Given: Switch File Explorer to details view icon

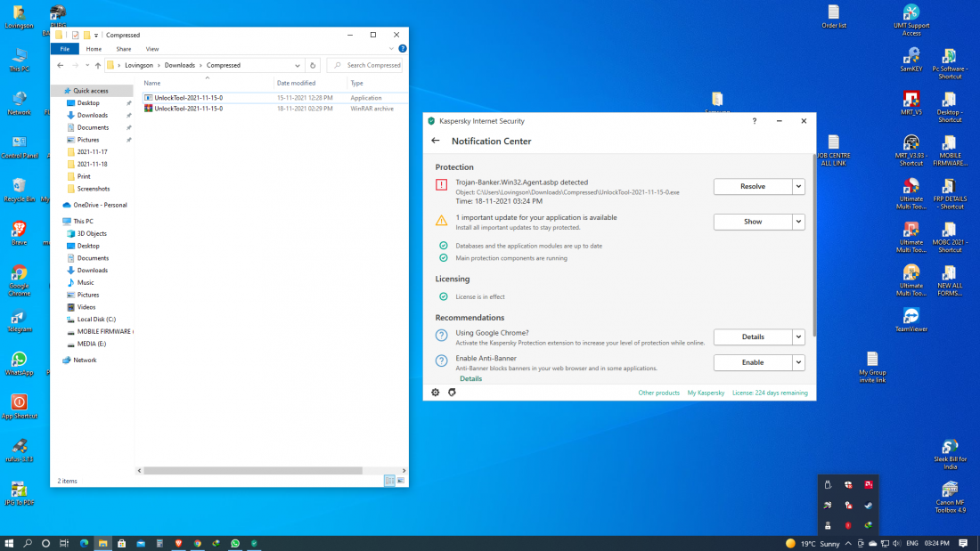Looking at the screenshot, I should pyautogui.click(x=389, y=481).
